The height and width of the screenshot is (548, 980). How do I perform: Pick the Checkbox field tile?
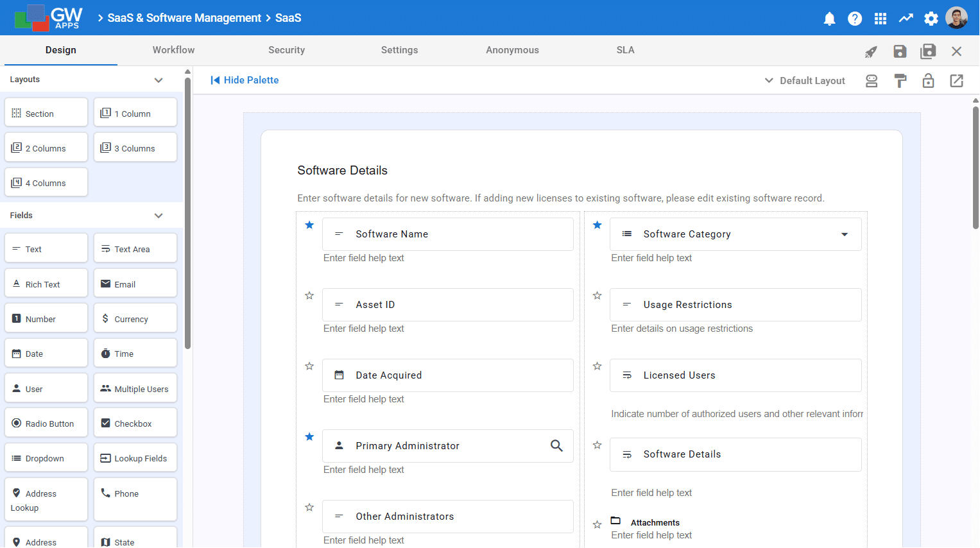[x=135, y=423]
